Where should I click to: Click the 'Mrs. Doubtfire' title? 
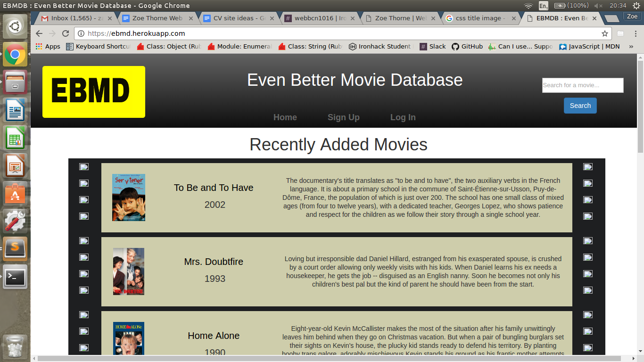tap(214, 262)
